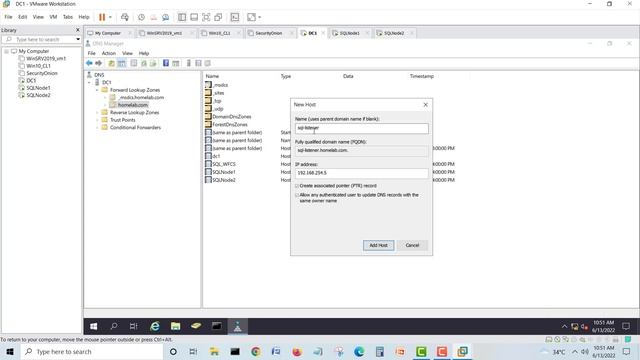Open the library search dropdown arrow
640x360 pixels.
click(x=78, y=40)
